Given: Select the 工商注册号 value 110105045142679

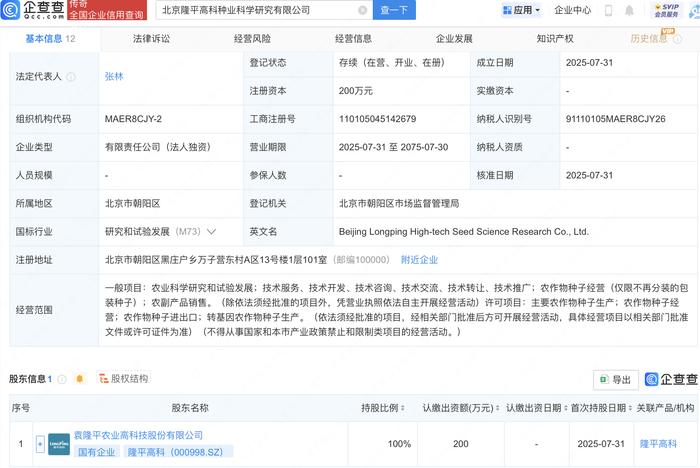Looking at the screenshot, I should 378,119.
